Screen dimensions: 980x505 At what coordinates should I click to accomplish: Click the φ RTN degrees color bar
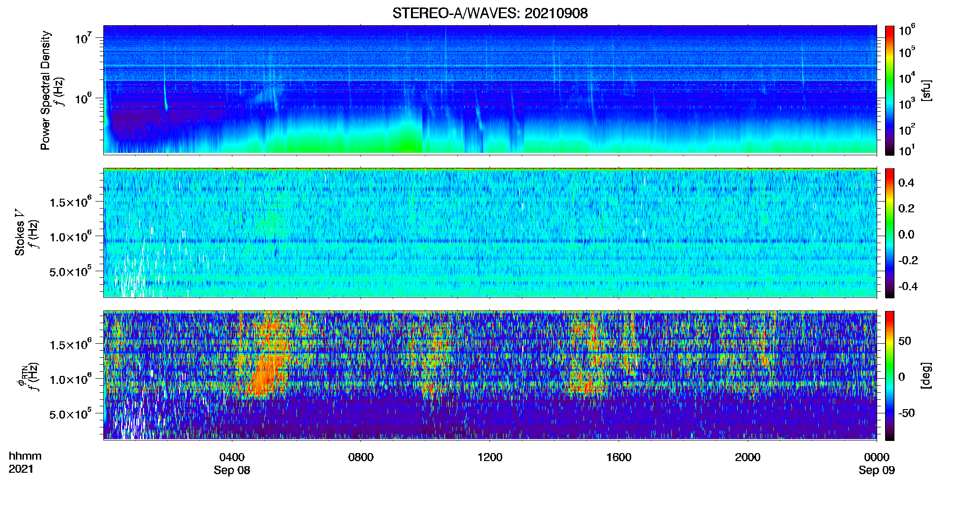click(x=890, y=375)
